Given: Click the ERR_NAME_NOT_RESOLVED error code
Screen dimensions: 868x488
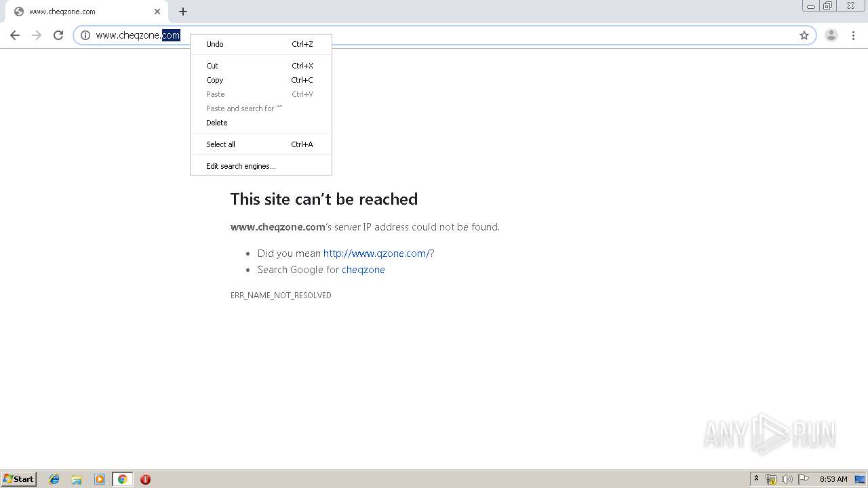Looking at the screenshot, I should tap(281, 296).
